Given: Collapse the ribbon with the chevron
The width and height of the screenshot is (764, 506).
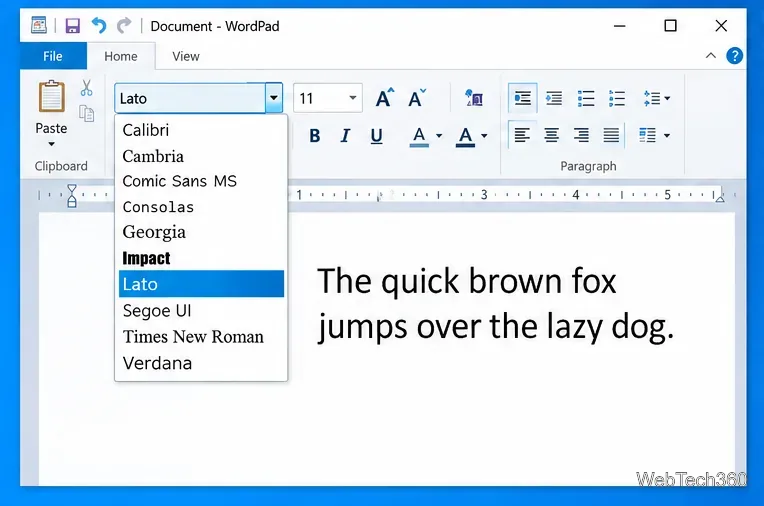Looking at the screenshot, I should [x=711, y=56].
